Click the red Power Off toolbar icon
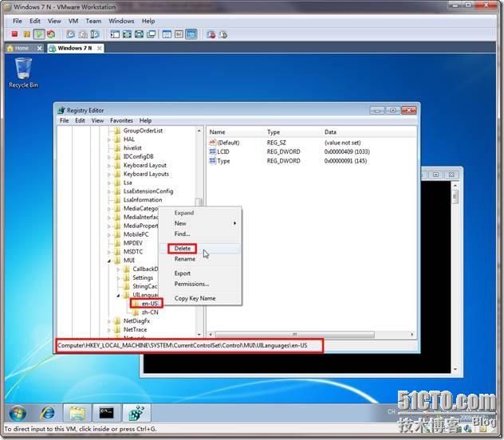Image resolution: width=504 pixels, height=440 pixels. tap(14, 34)
